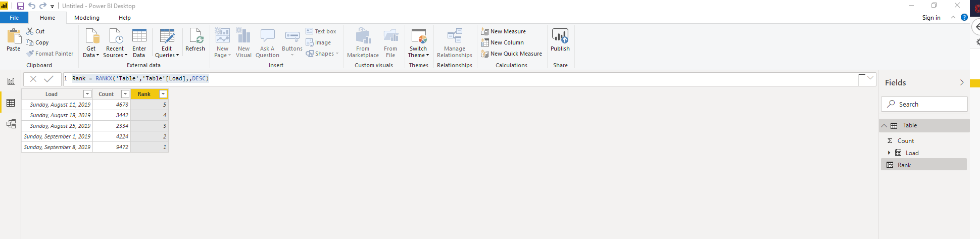Save the file from quick access toolbar
The height and width of the screenshot is (239, 980).
pyautogui.click(x=21, y=6)
